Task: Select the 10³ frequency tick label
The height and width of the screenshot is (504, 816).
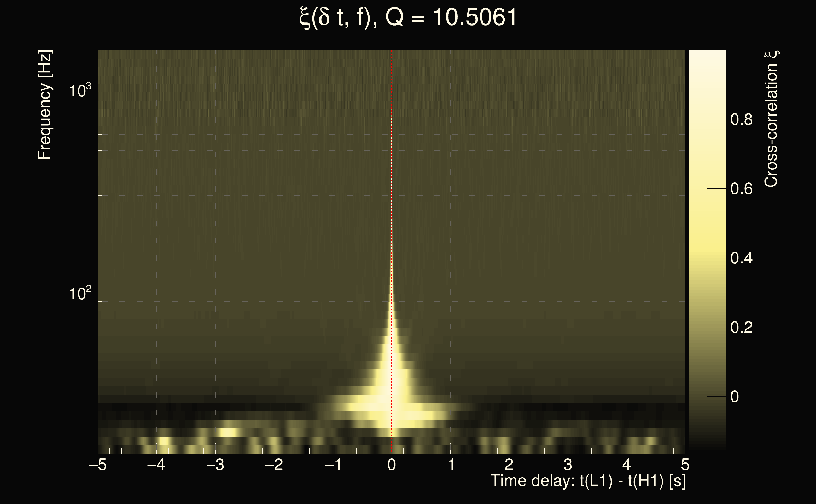Action: point(80,90)
